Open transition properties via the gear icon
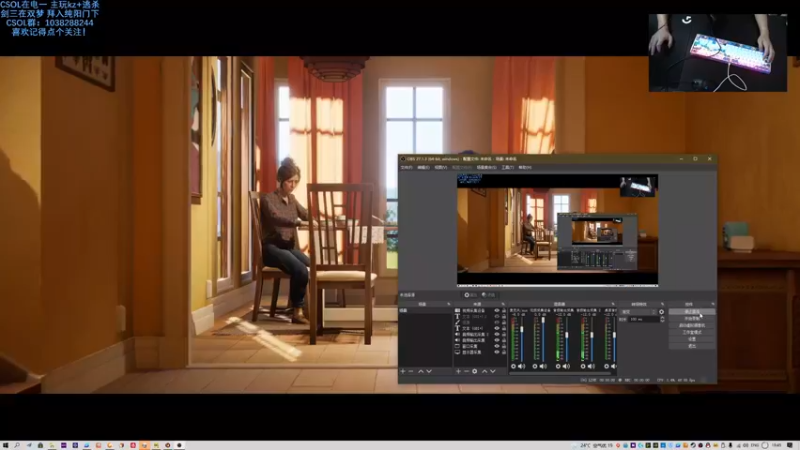Image resolution: width=800 pixels, height=450 pixels. coord(662,312)
